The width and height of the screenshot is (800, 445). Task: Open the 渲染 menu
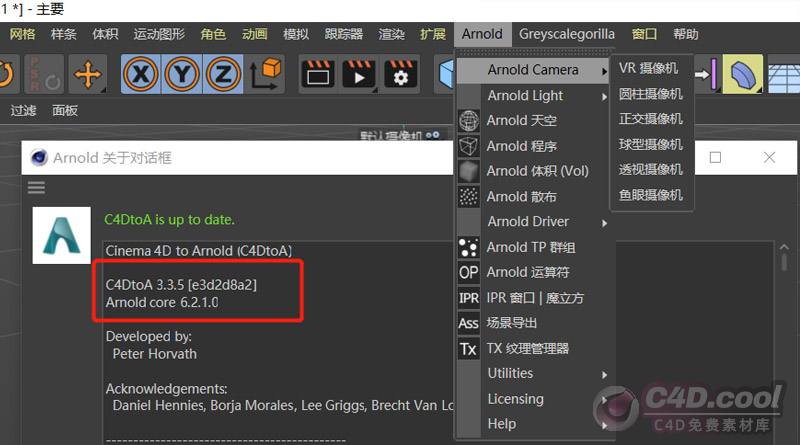[391, 34]
